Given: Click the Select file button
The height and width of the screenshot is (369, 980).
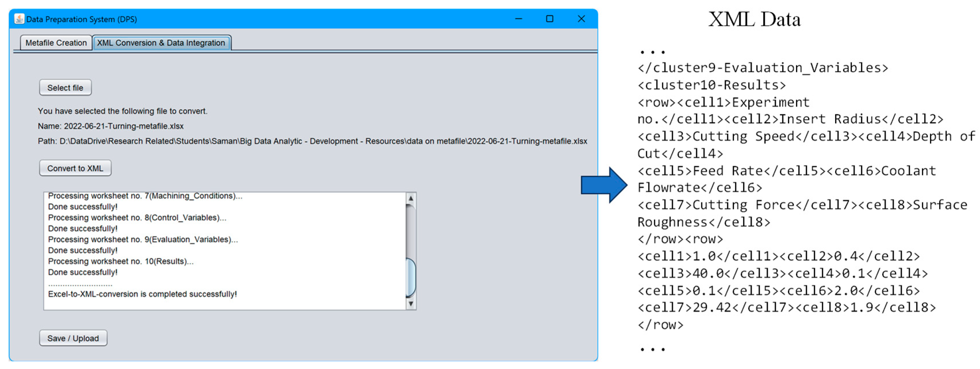Looking at the screenshot, I should point(65,88).
